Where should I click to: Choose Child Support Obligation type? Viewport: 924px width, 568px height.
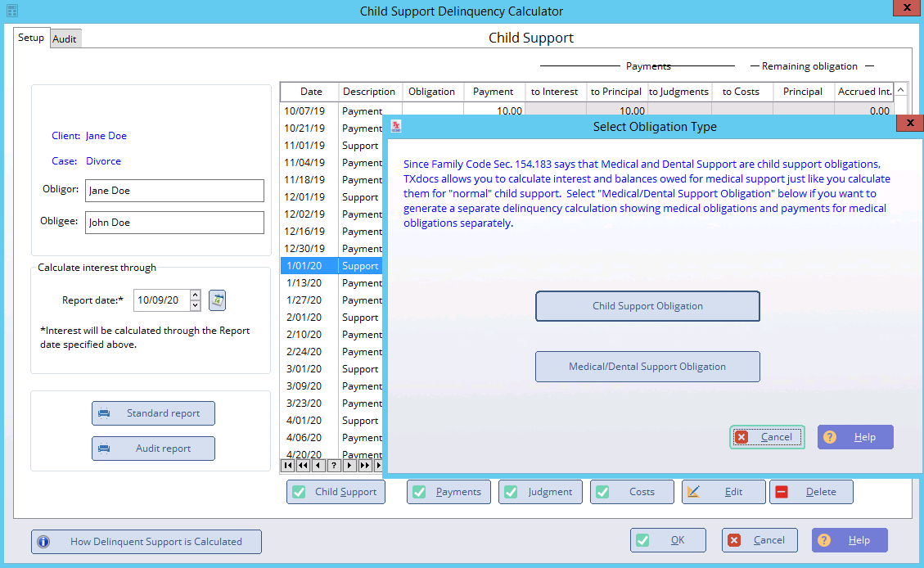click(647, 306)
